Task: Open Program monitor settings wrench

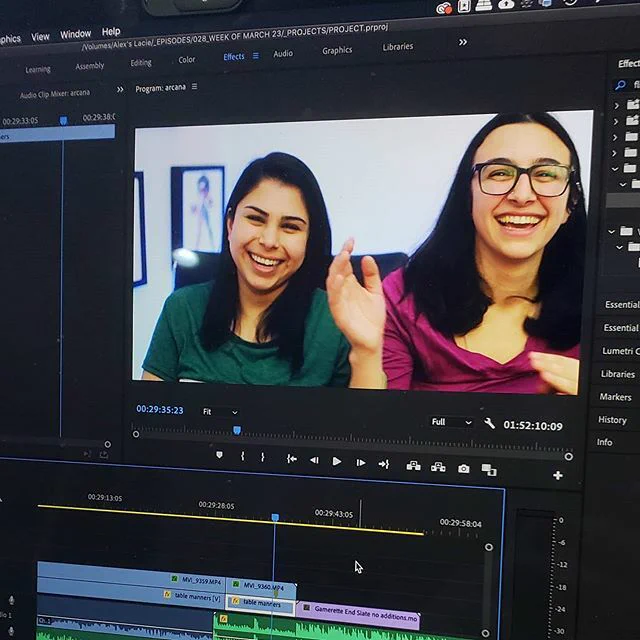Action: point(489,423)
